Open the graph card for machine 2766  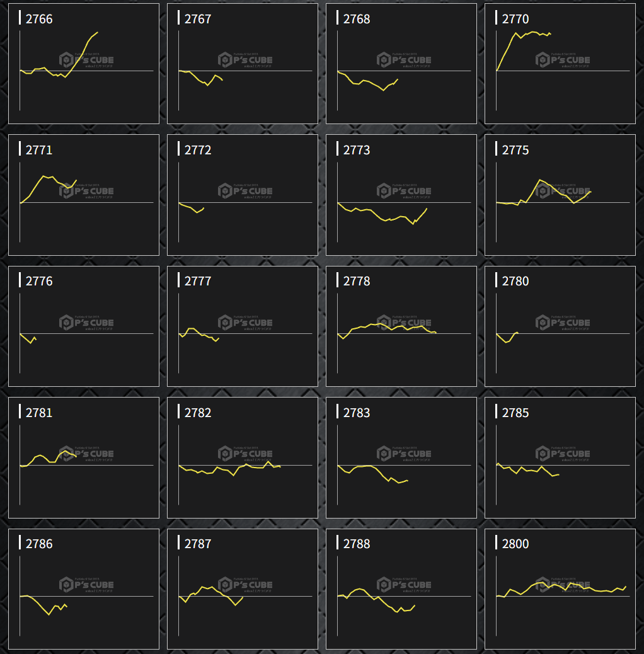point(84,64)
